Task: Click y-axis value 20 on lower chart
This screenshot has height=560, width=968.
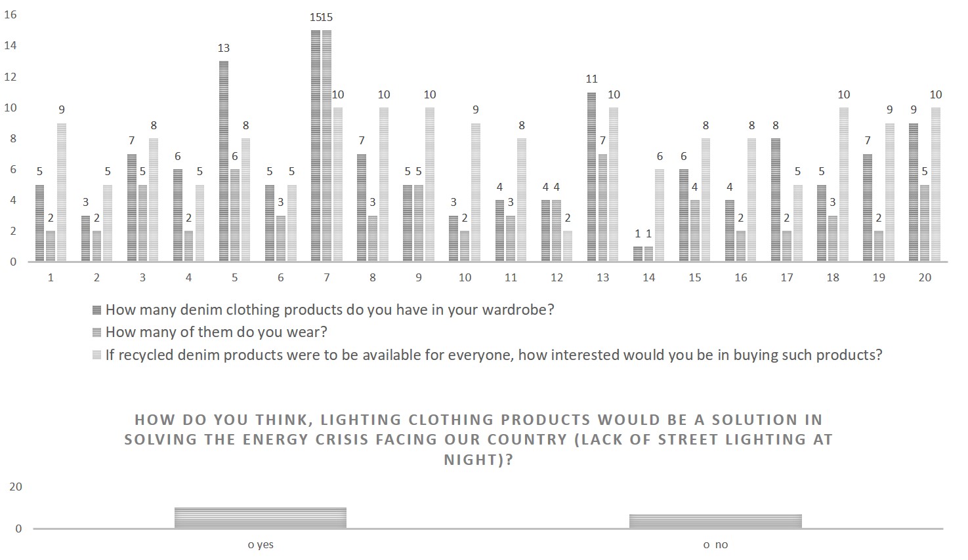Action: tap(16, 487)
